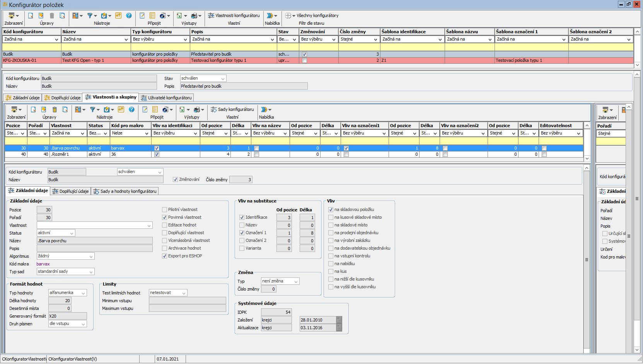The height and width of the screenshot is (364, 643).
Task: Uncheck the Export pro ESHOP checkbox
Action: coord(164,256)
